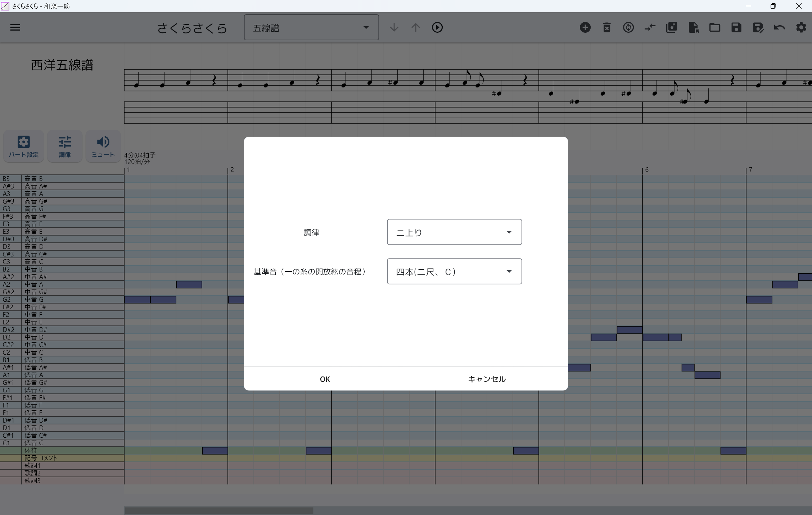Click the circular sync arrows icon

click(628, 27)
